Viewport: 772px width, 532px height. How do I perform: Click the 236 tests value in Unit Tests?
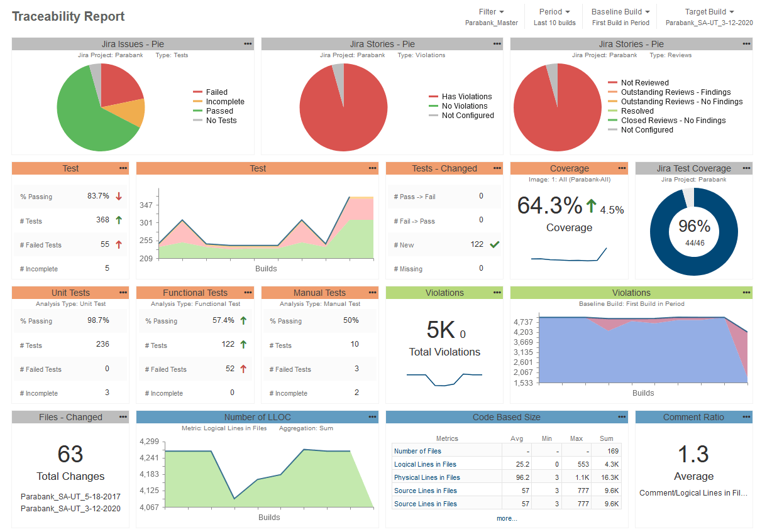pos(102,344)
